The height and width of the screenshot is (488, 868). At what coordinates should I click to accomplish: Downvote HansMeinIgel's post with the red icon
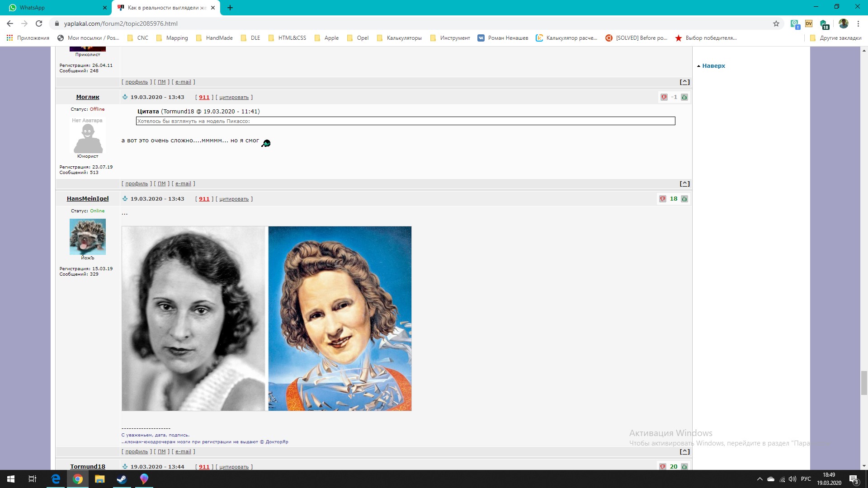click(x=663, y=199)
